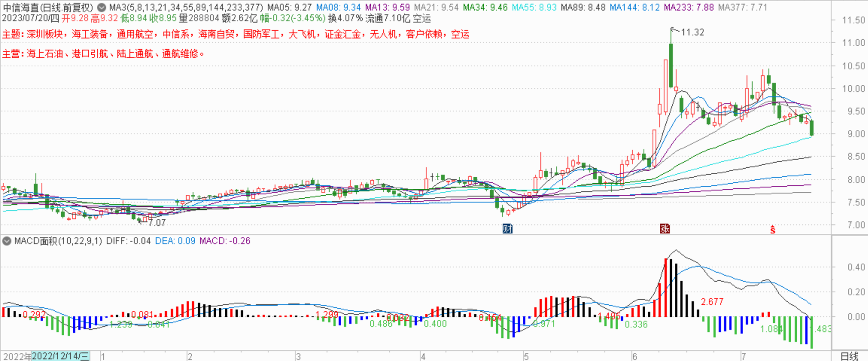
Task: Click the 中信海直 stock title
Action: tap(48, 8)
